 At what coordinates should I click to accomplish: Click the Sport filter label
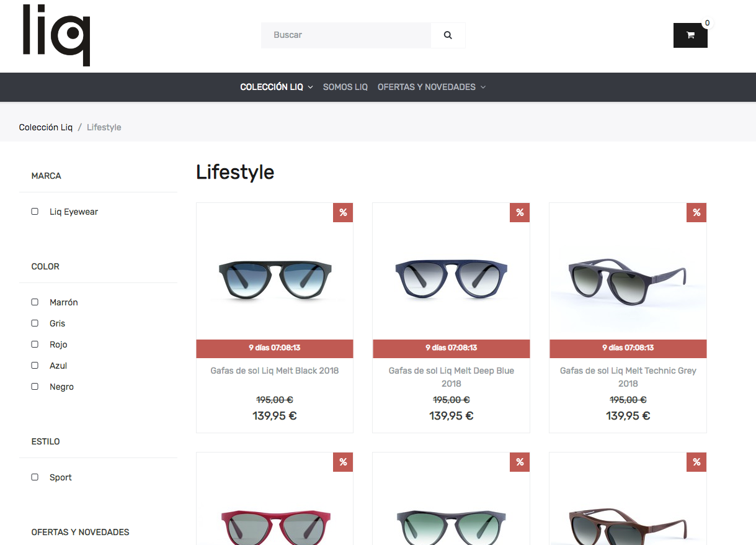(61, 477)
